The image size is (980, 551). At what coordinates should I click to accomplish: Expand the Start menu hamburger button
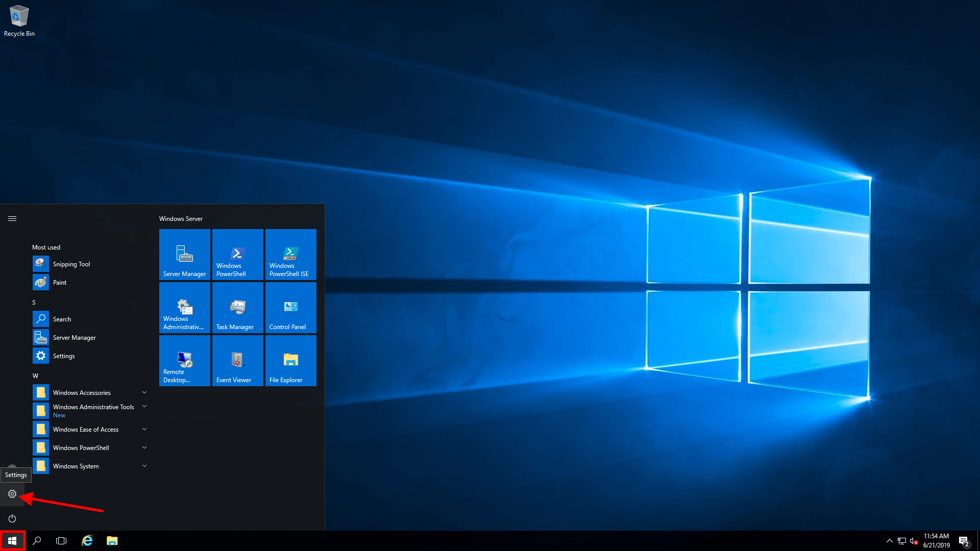click(12, 218)
